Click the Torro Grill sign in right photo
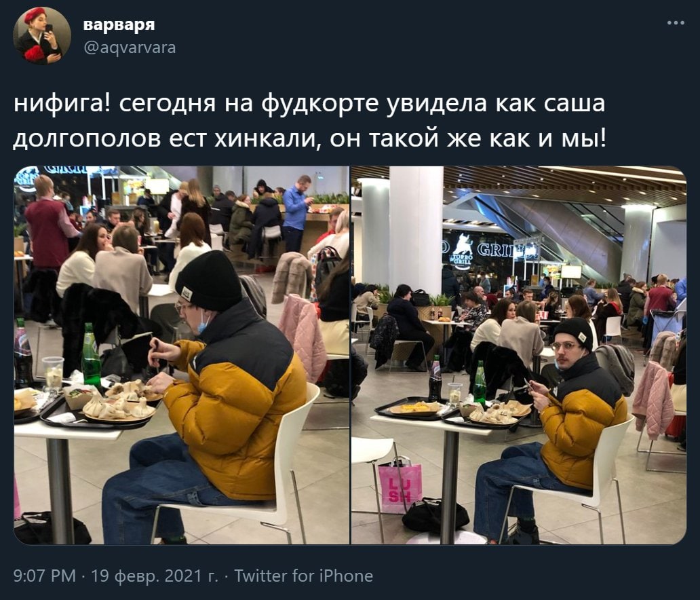The width and height of the screenshot is (700, 600). (488, 250)
